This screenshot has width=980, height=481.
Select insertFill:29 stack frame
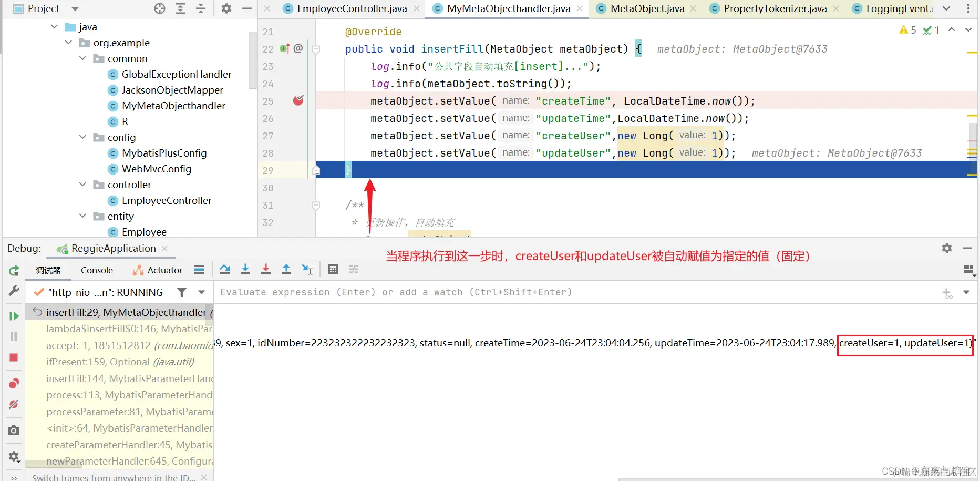pyautogui.click(x=120, y=312)
